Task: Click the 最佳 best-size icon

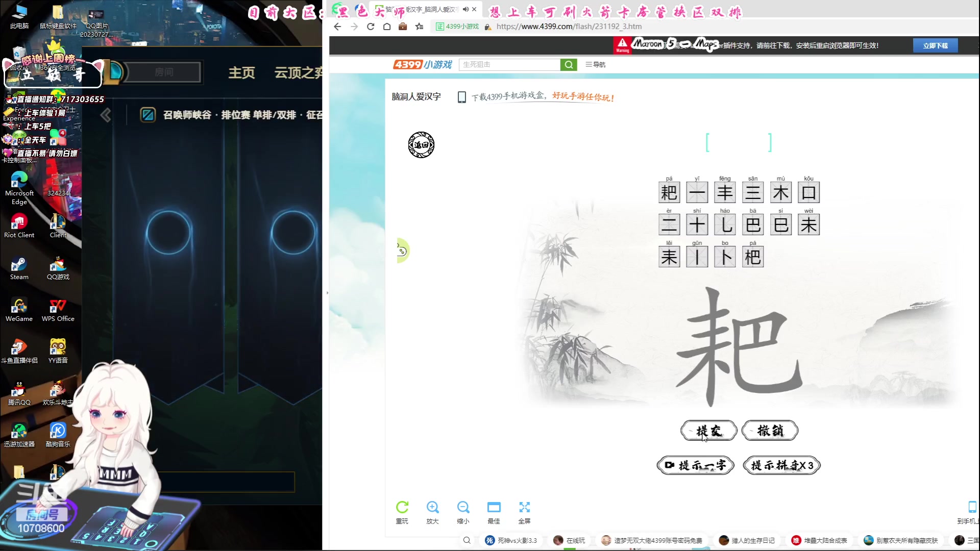Action: tap(494, 507)
